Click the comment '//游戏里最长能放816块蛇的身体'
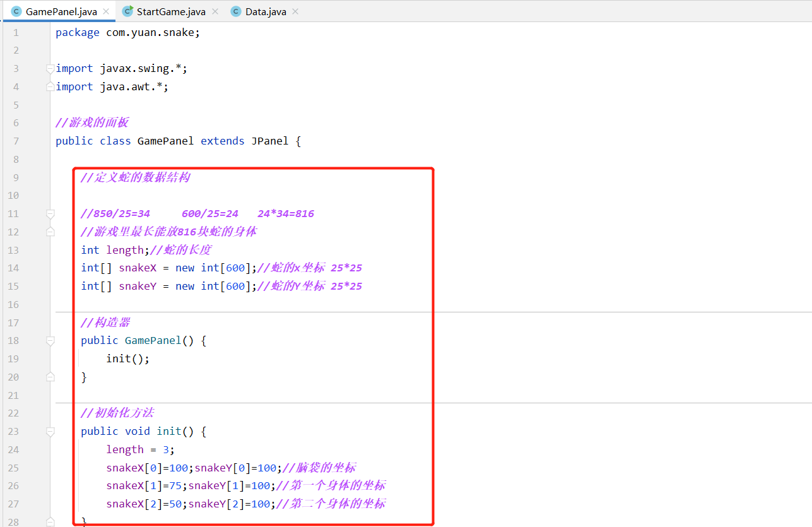 (x=169, y=232)
